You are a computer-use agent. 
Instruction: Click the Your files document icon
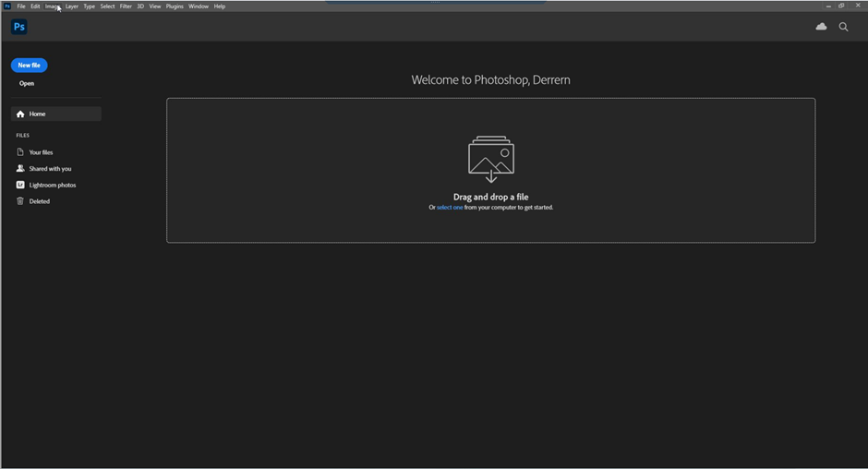[20, 152]
